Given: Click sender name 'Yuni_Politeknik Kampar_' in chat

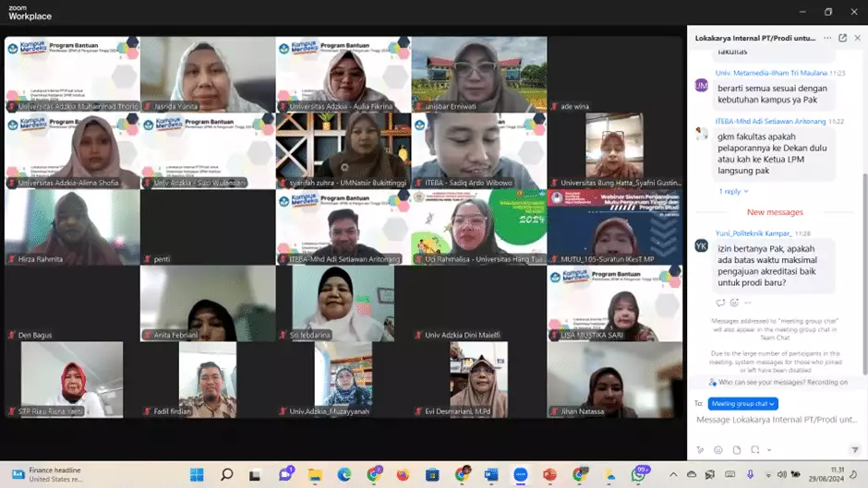Looking at the screenshot, I should coord(753,233).
